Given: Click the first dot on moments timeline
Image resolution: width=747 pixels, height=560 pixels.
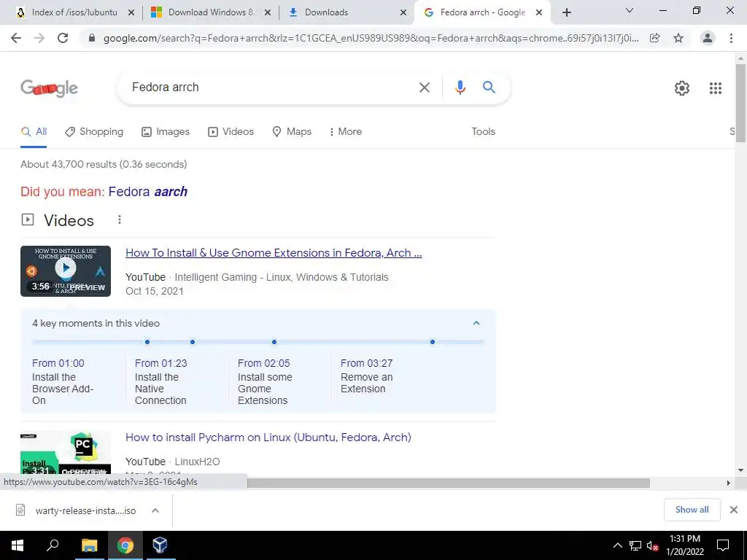Looking at the screenshot, I should point(147,342).
